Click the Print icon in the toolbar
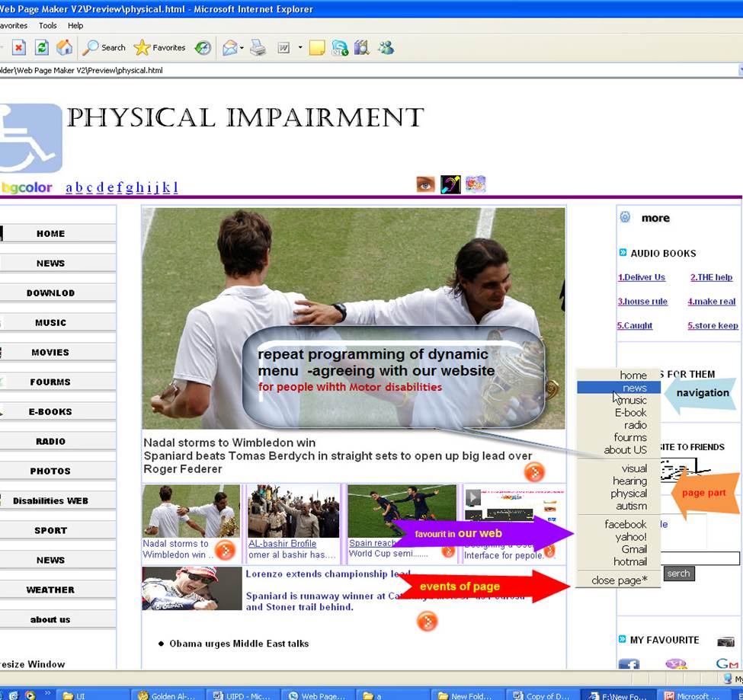This screenshot has height=700, width=743. pos(258,47)
